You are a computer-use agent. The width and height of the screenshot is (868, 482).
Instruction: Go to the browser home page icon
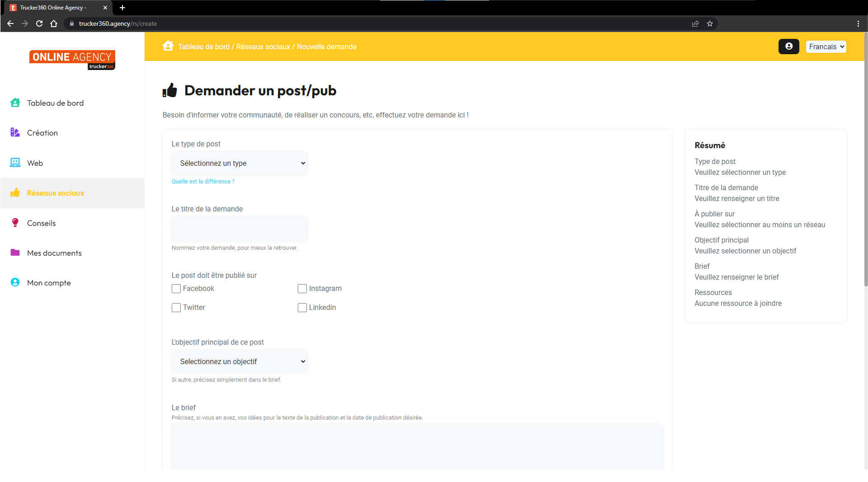coord(54,23)
